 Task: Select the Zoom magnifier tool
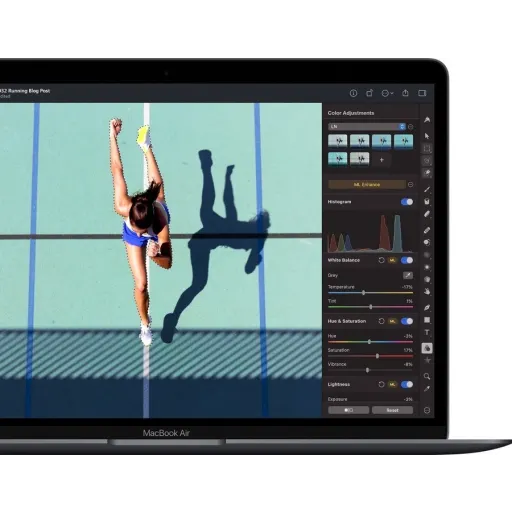coord(427,376)
